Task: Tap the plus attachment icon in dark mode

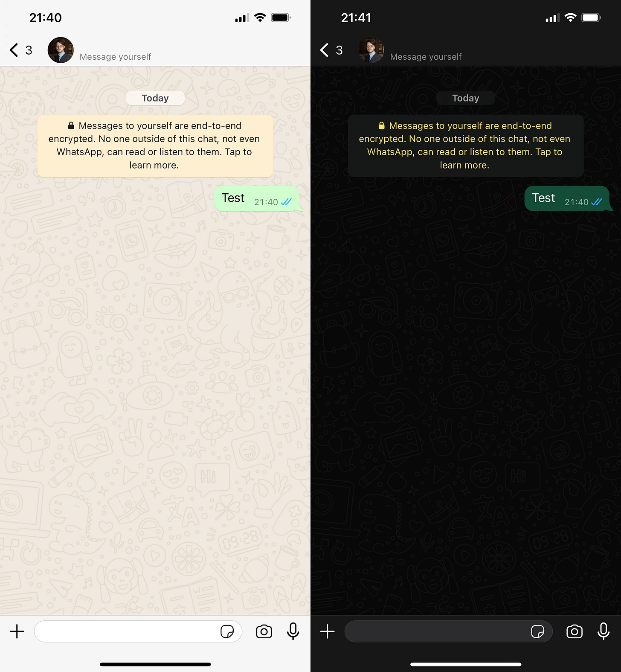Action: [328, 631]
